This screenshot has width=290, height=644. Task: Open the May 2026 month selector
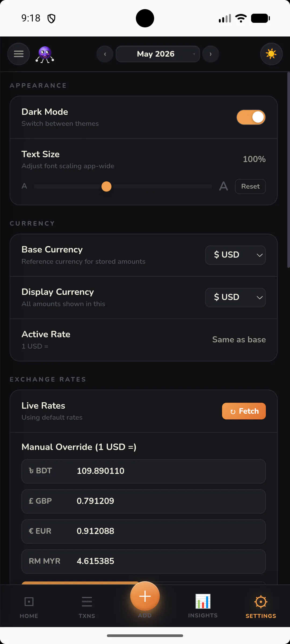pyautogui.click(x=158, y=54)
